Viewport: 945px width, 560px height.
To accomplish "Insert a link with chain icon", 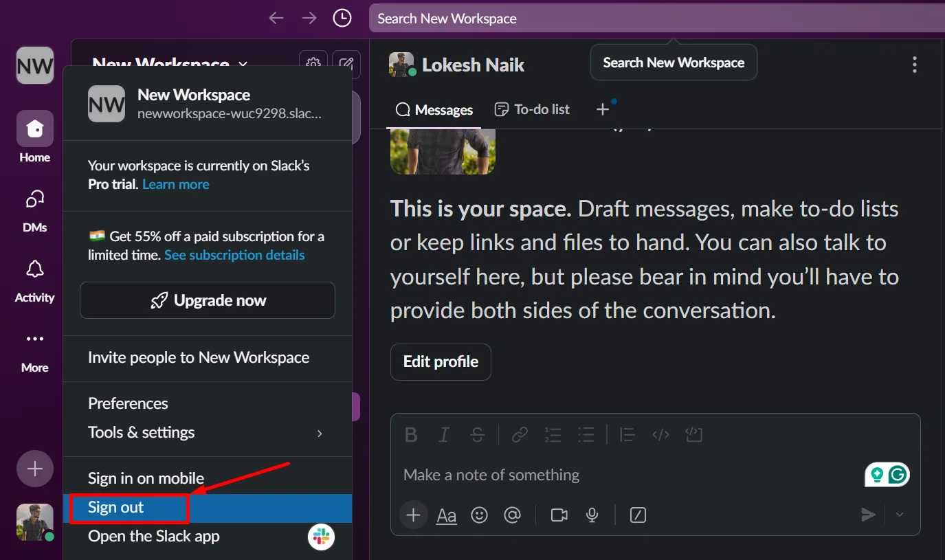I will coord(520,435).
